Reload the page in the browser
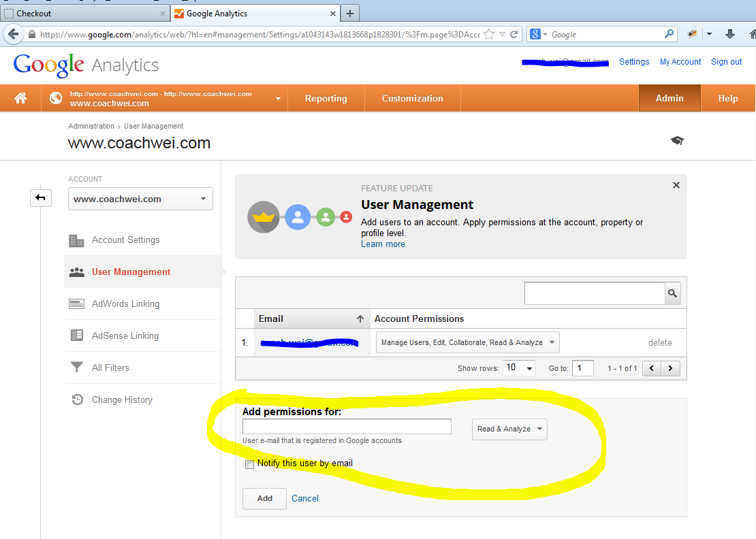The image size is (756, 539). [x=515, y=34]
